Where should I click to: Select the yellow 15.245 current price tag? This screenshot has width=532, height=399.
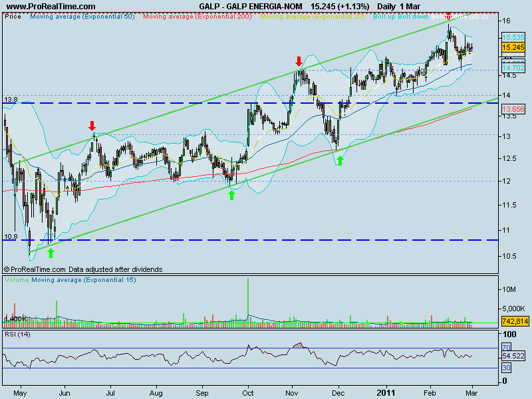(x=513, y=47)
